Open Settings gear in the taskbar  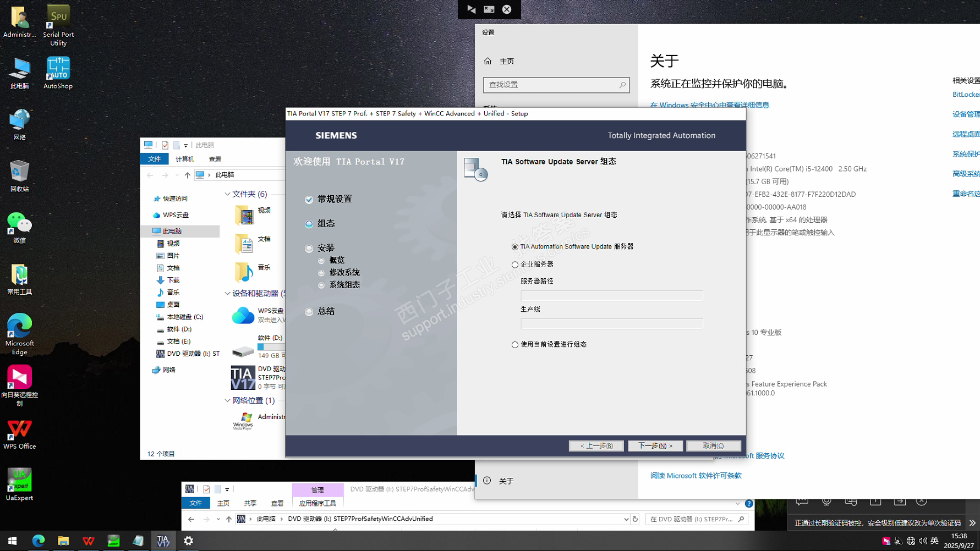[188, 541]
